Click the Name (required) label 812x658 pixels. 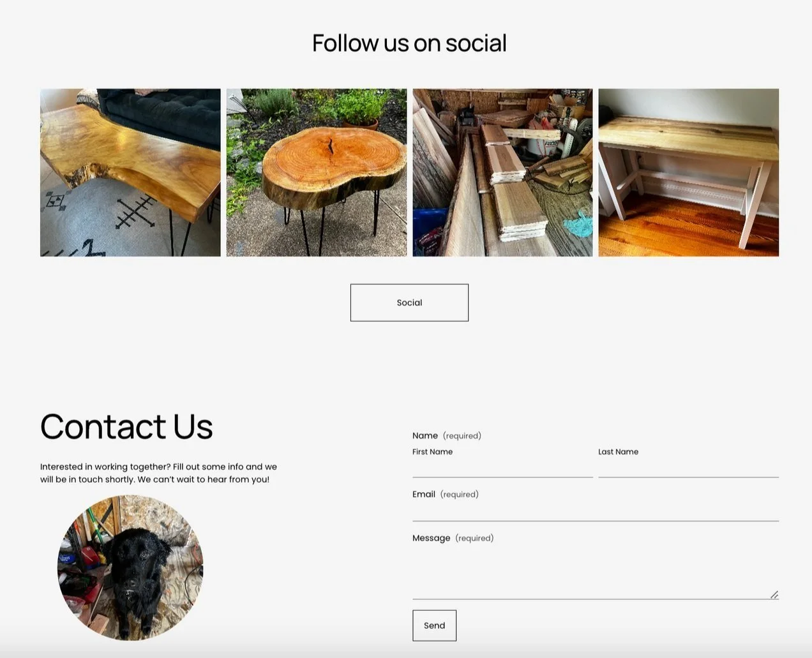click(447, 435)
